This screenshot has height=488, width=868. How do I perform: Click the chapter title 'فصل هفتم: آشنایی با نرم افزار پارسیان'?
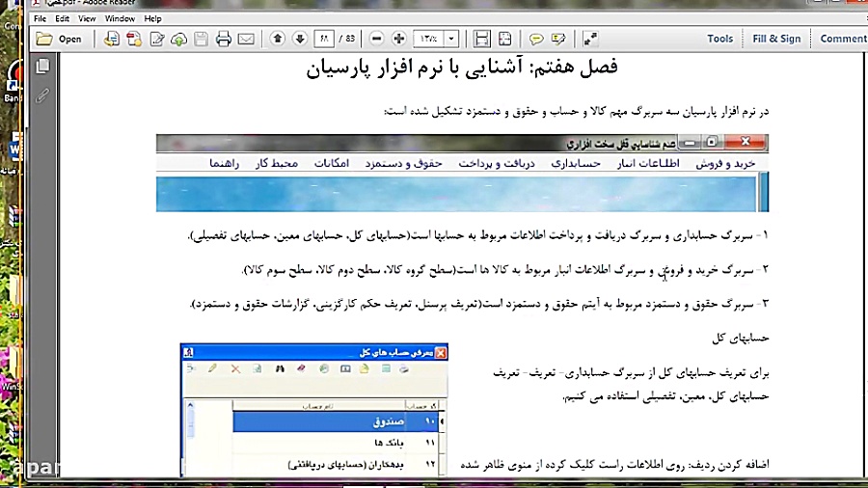click(x=462, y=68)
